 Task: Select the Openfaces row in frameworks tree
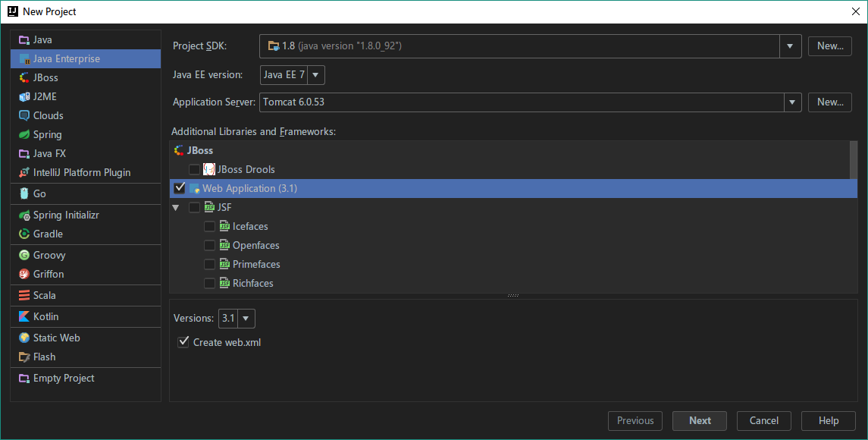click(514, 245)
